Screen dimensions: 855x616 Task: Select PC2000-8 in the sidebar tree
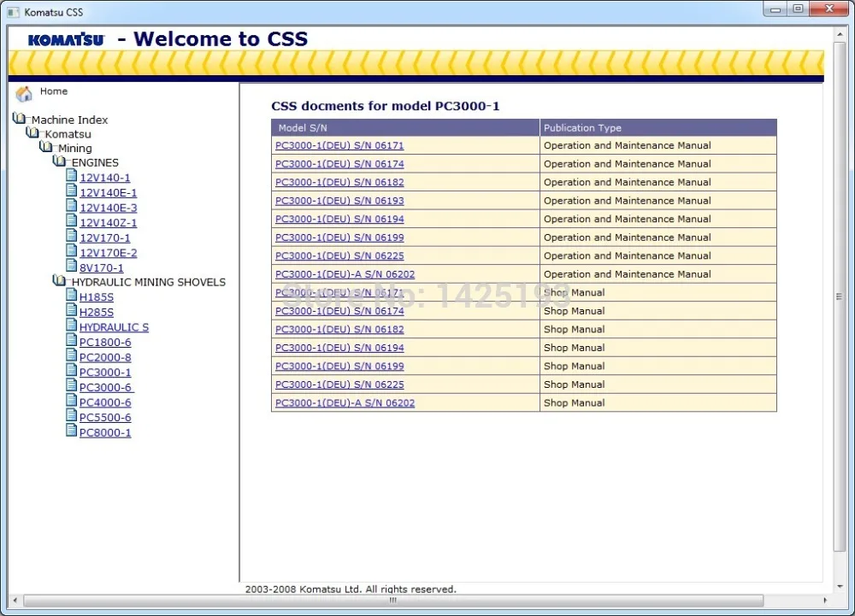tap(105, 357)
